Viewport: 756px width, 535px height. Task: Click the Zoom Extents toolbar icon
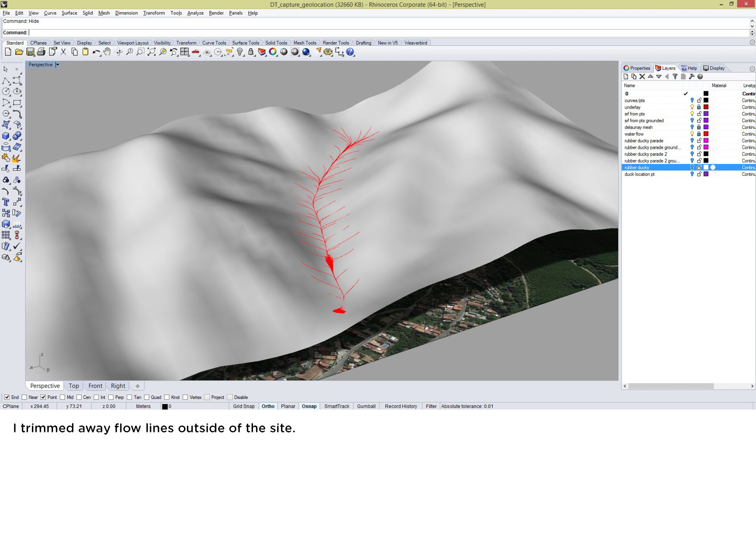(x=152, y=52)
